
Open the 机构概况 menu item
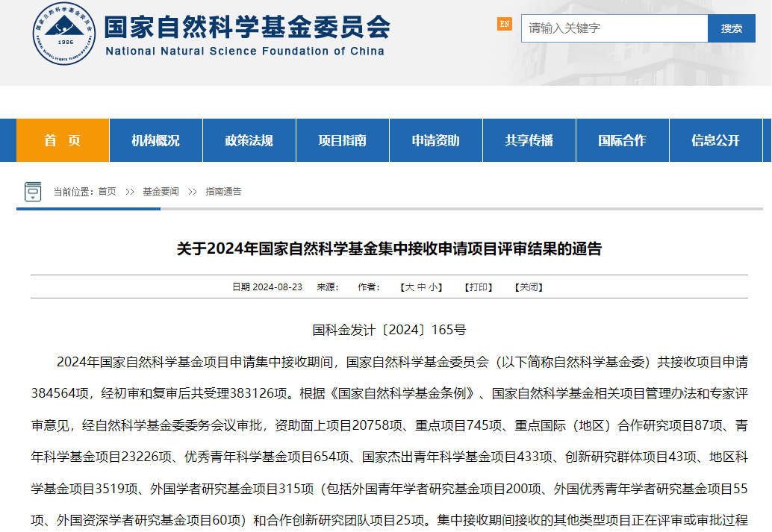click(155, 140)
